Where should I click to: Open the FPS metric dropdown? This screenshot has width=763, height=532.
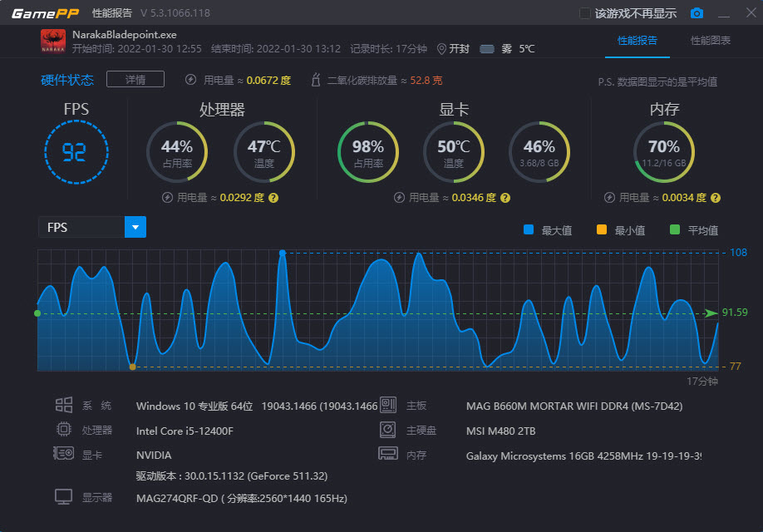(83, 226)
